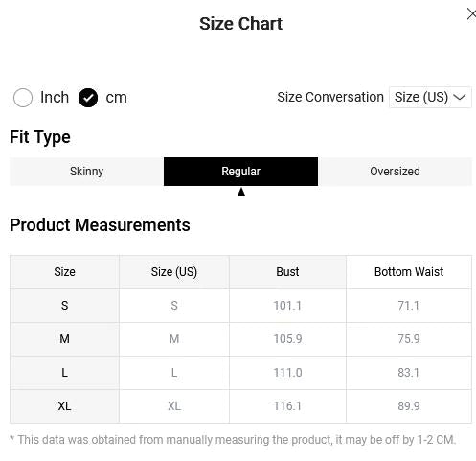Click the 111.0 bust measurement cell

(x=287, y=373)
